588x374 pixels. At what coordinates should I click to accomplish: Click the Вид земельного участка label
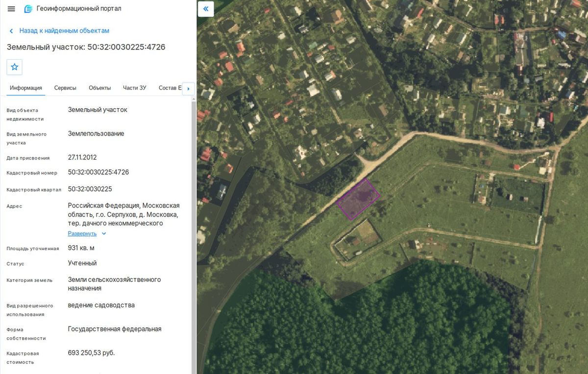27,139
